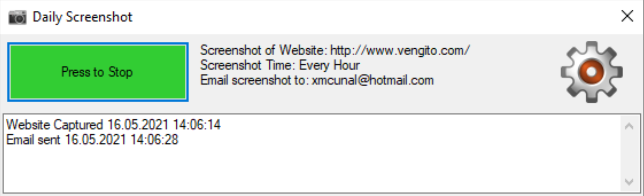The width and height of the screenshot is (644, 196).
Task: Click the log scrollbar track
Action: 629,154
